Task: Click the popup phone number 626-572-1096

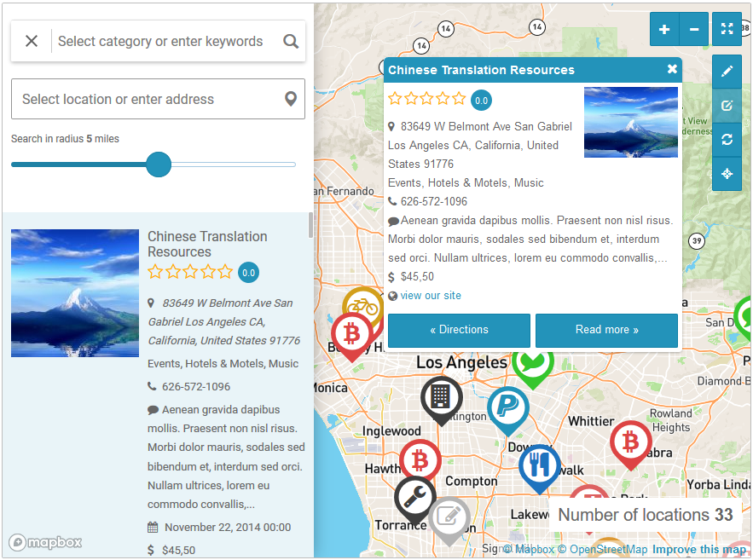Action: point(434,201)
